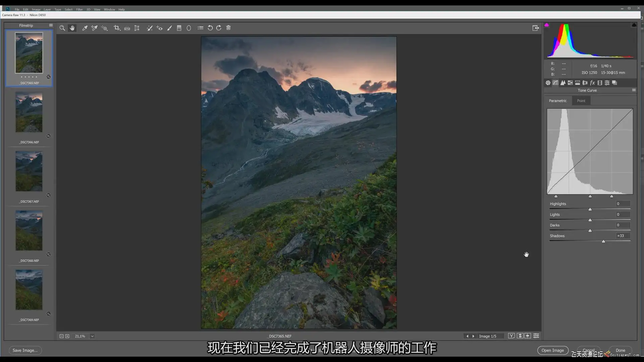
Task: Select the Crop tool
Action: click(x=117, y=28)
